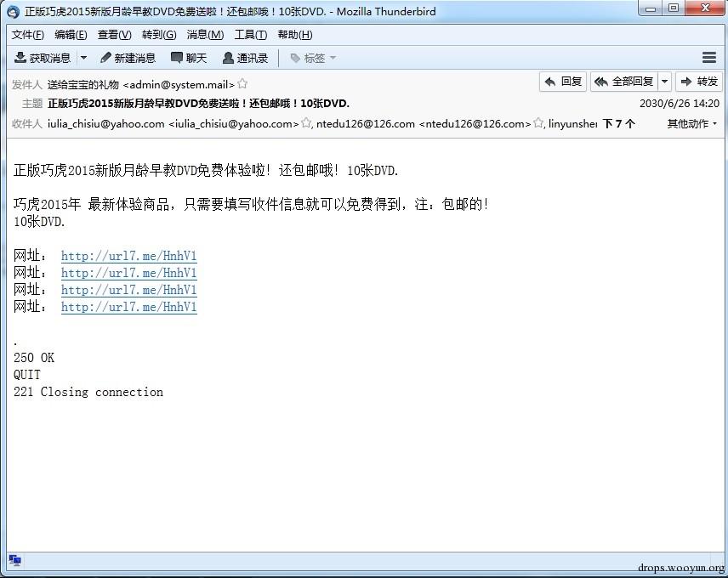728x578 pixels.
Task: Open the File (文件) menu
Action: coord(28,35)
